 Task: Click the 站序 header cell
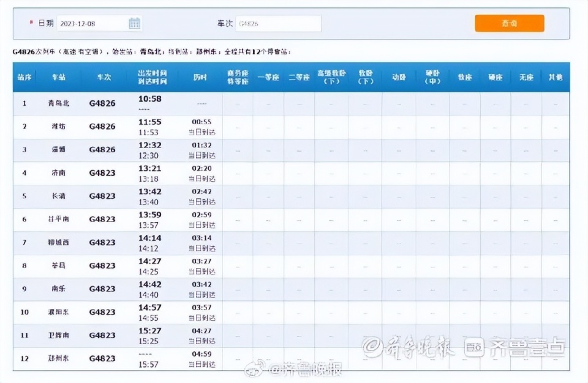(x=24, y=77)
